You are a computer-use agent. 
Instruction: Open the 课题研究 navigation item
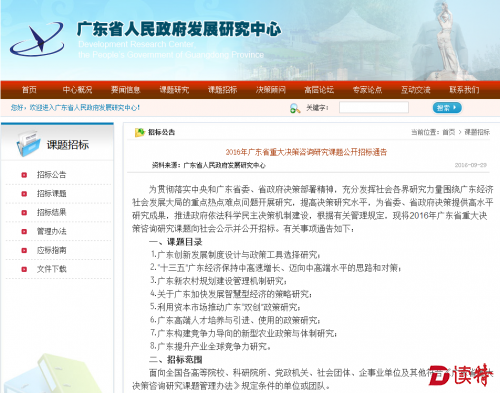(x=174, y=90)
